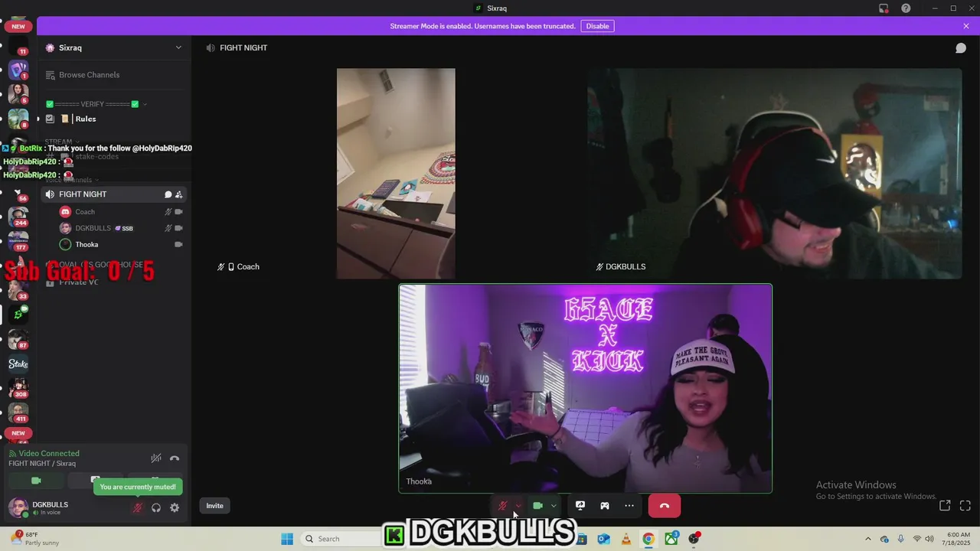Show hidden system tray icons

[867, 539]
